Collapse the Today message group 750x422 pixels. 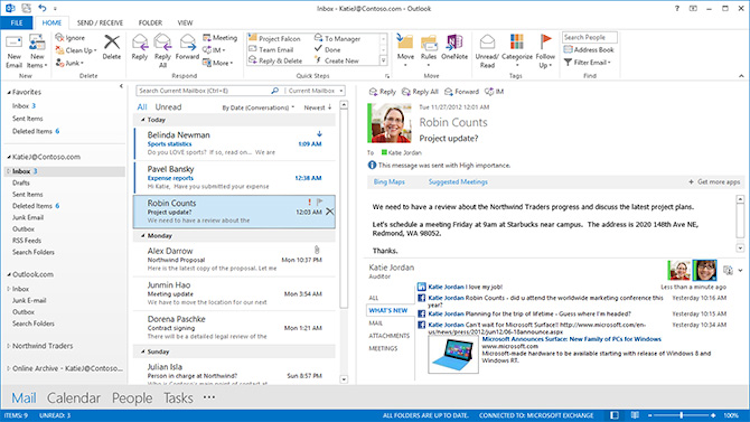click(143, 120)
